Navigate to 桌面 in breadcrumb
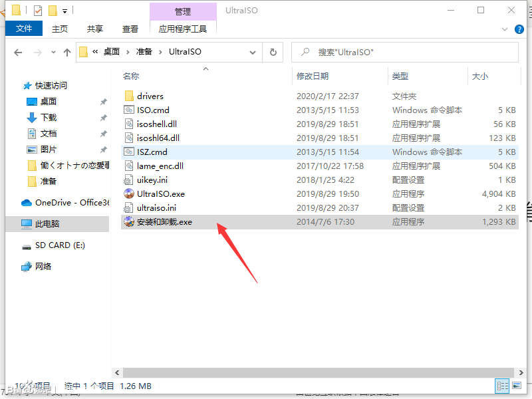Screen dimensions: 532x399 coord(112,52)
